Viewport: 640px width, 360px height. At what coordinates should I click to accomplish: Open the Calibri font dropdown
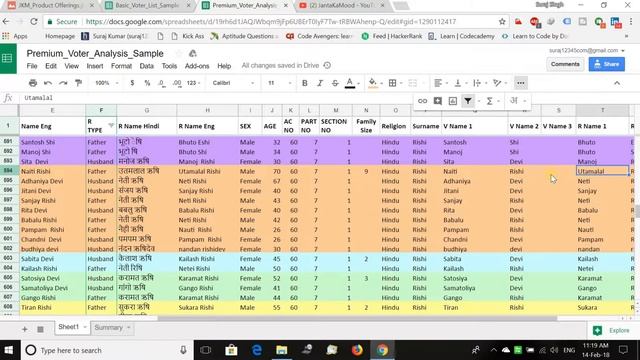(x=233, y=83)
